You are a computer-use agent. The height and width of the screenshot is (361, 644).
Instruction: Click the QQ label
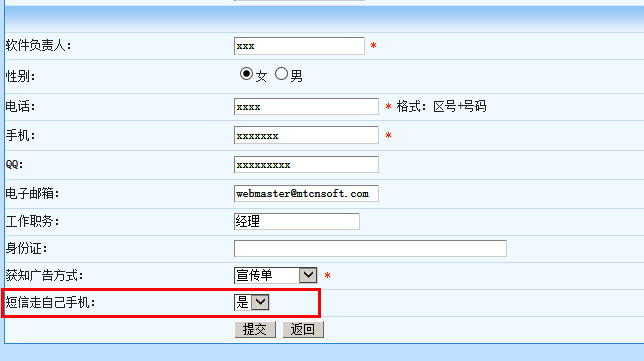[x=15, y=165]
